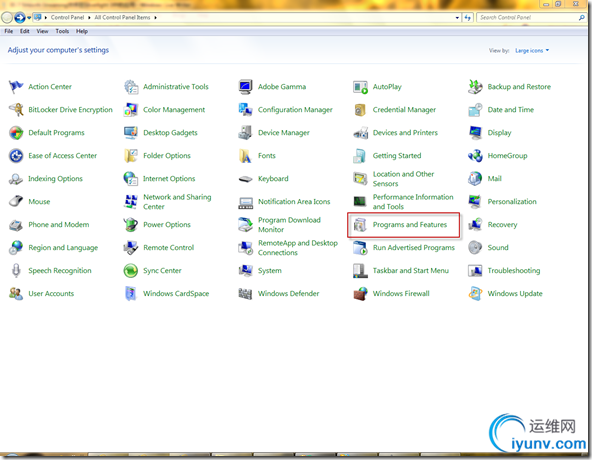Open the Sync Center green icon

131,271
